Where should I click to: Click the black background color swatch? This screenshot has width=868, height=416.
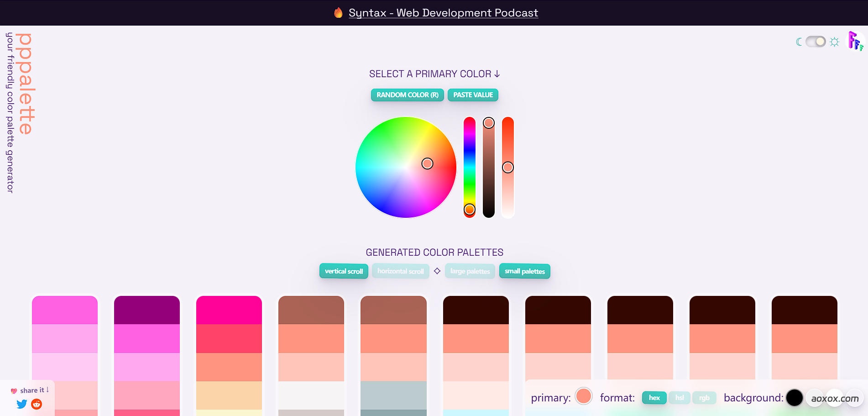click(x=794, y=398)
